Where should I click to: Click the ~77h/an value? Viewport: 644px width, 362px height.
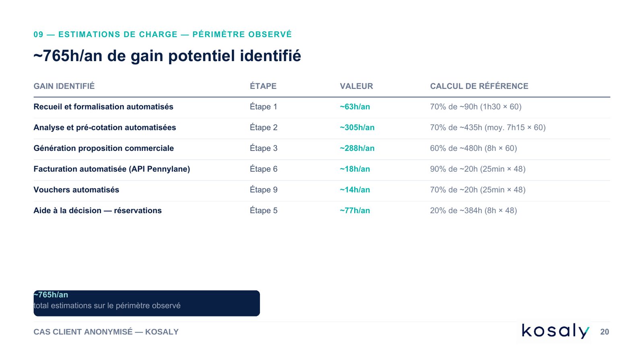tap(355, 211)
